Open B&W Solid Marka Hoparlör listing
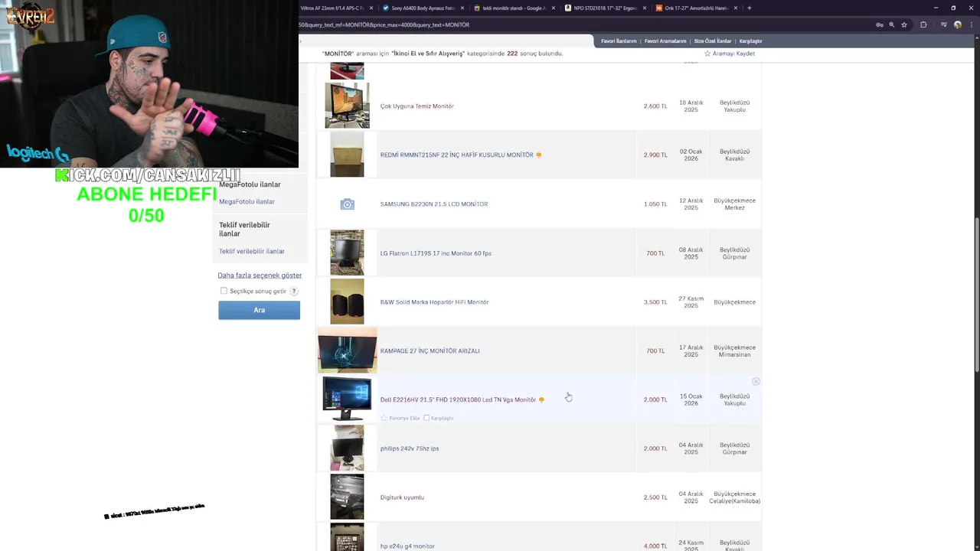The width and height of the screenshot is (980, 551). point(434,302)
